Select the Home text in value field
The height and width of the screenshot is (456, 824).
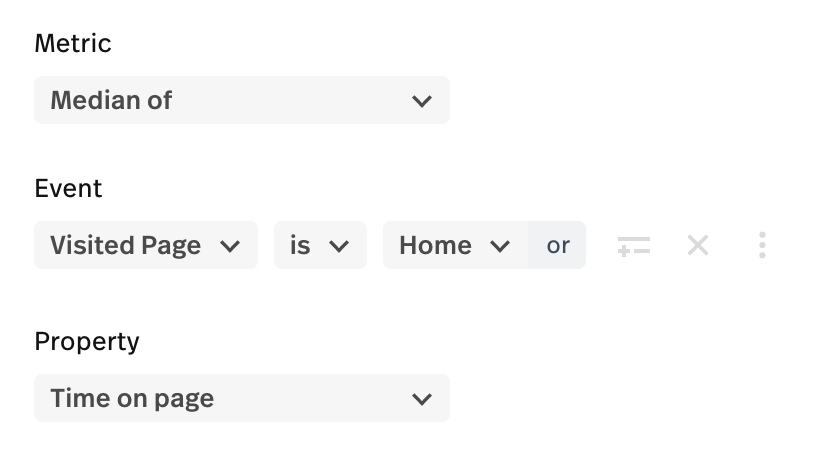435,245
